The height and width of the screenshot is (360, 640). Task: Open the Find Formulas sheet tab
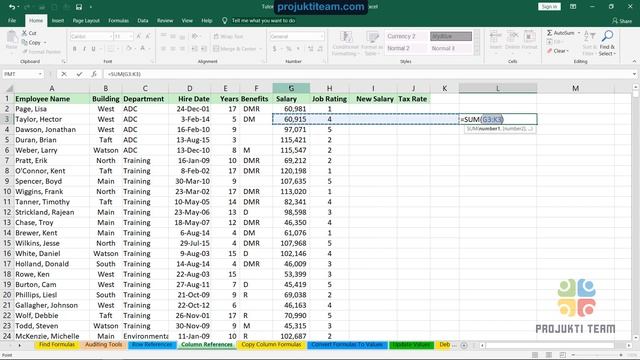(57, 345)
